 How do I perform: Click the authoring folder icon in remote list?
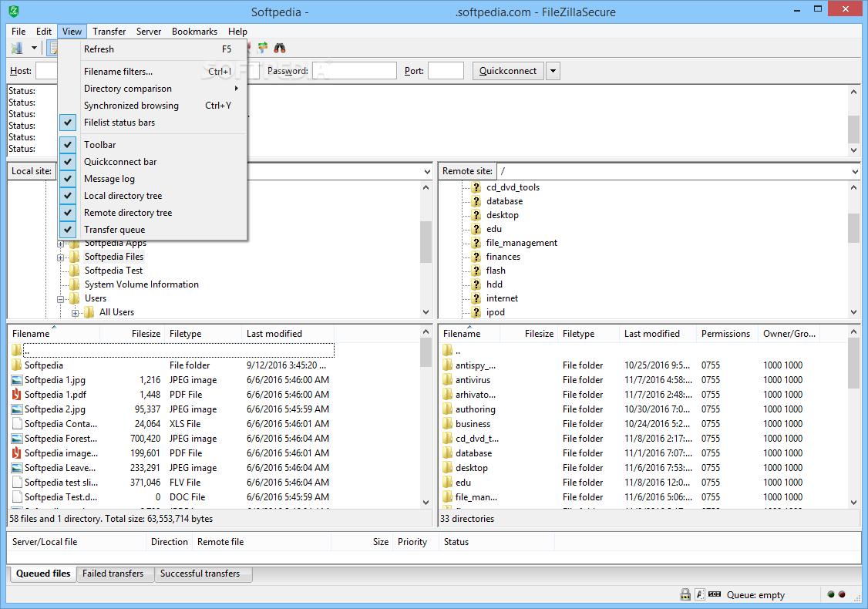coord(448,409)
